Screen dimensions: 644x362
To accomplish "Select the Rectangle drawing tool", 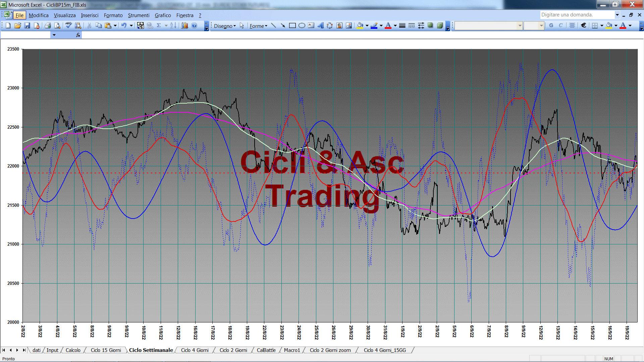I will [292, 25].
